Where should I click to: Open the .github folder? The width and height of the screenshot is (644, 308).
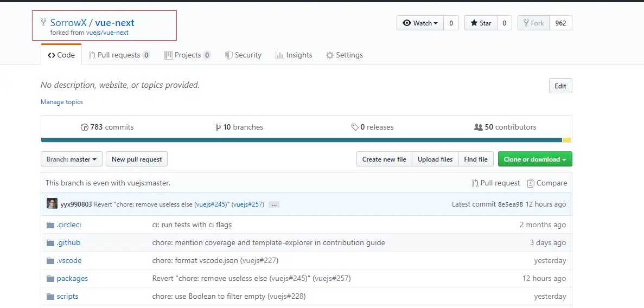[68, 243]
